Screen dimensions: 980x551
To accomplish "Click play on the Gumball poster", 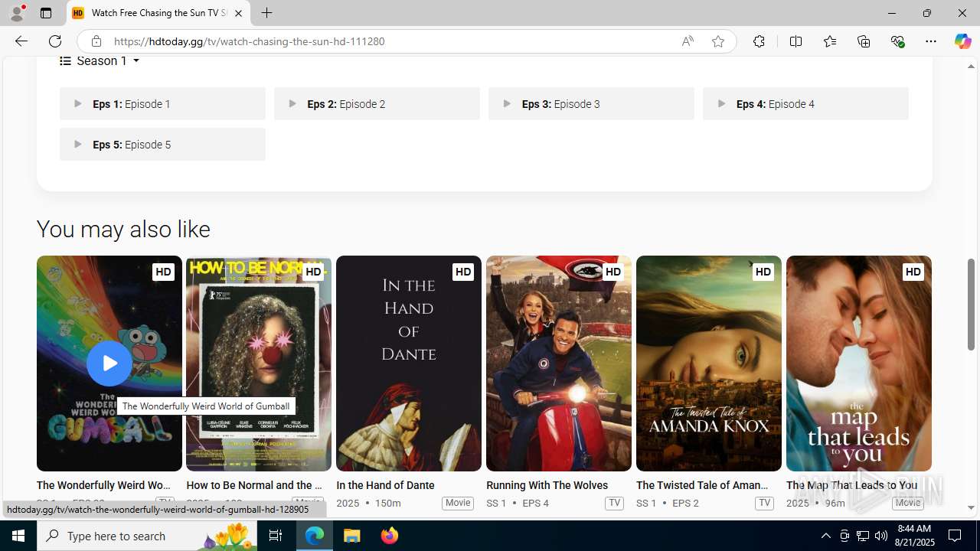I will [109, 363].
